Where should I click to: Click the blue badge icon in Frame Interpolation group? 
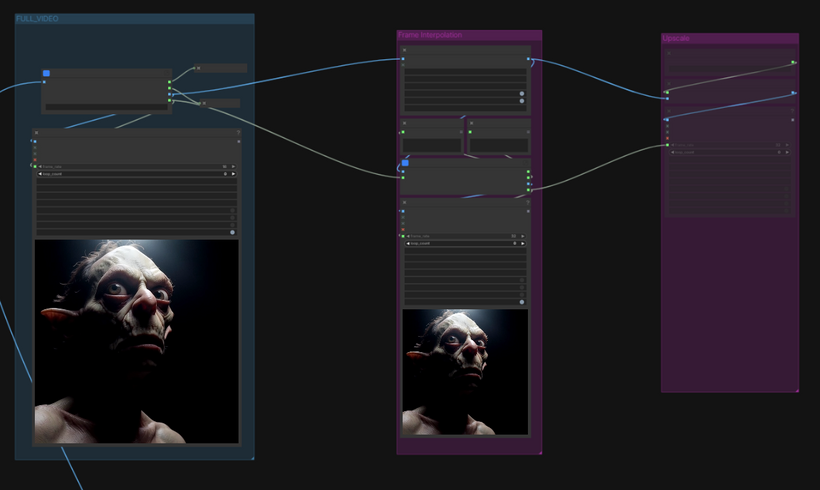pos(405,162)
